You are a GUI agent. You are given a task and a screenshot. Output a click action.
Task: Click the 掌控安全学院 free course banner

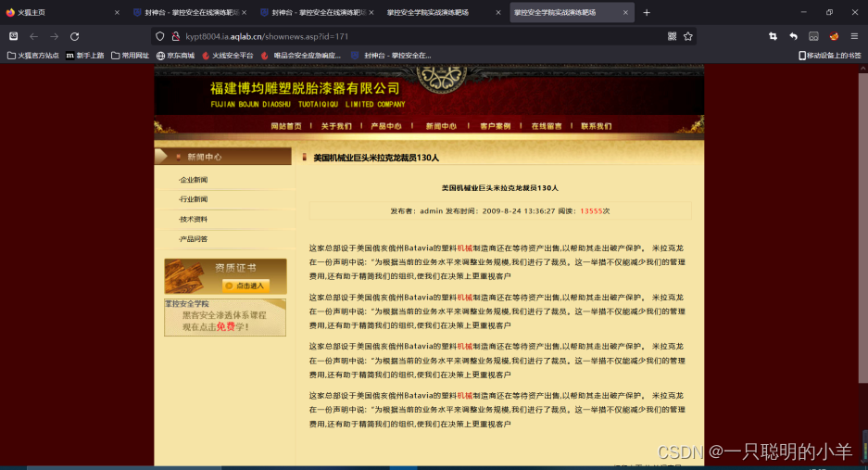click(x=225, y=317)
